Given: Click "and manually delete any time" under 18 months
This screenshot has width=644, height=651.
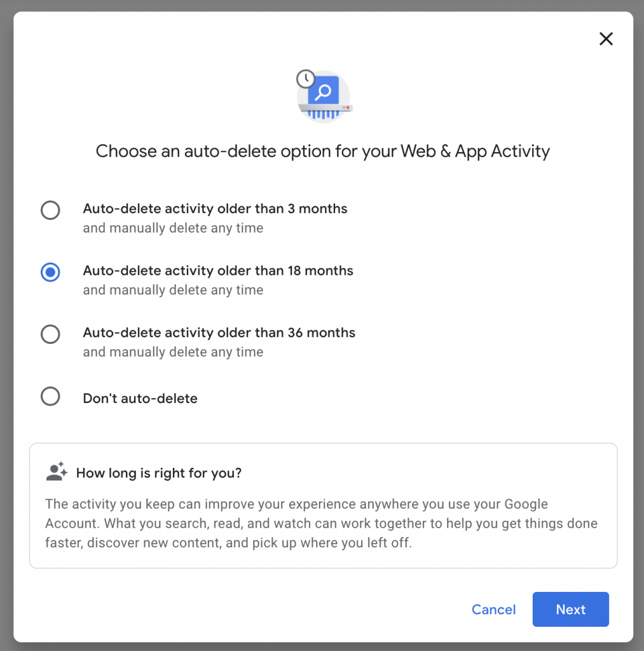Looking at the screenshot, I should 173,291.
